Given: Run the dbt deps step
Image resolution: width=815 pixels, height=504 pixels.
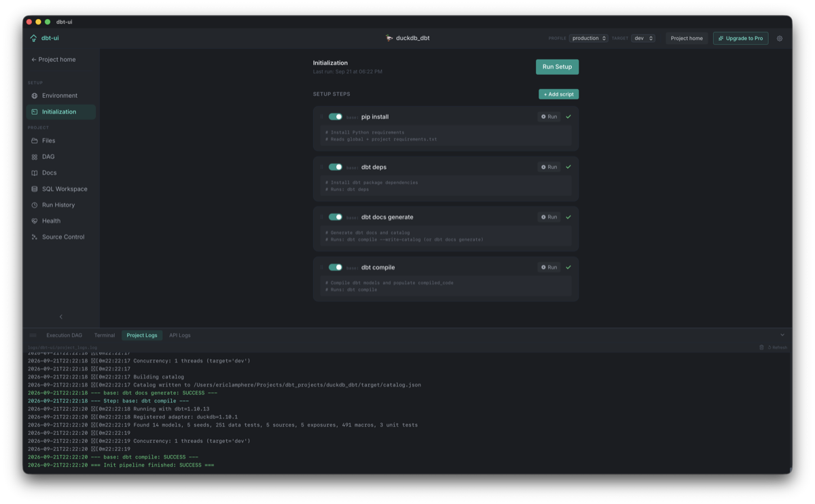Looking at the screenshot, I should coord(549,167).
